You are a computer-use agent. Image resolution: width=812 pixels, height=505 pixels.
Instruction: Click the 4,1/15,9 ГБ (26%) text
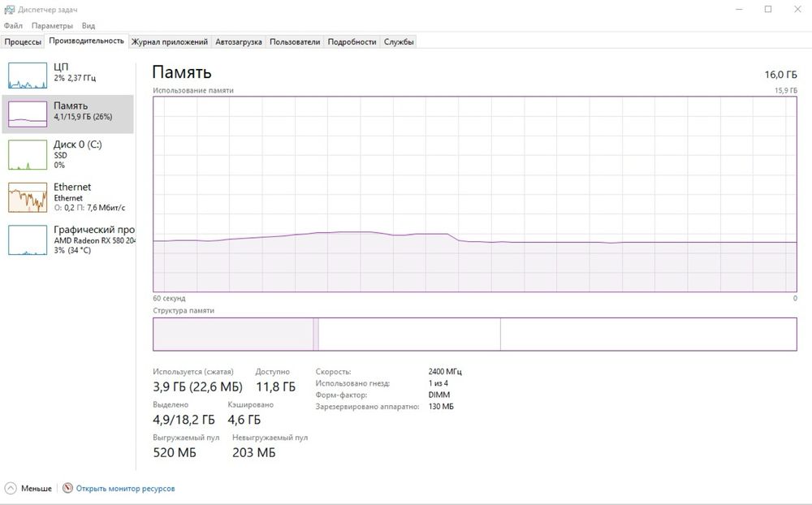pyautogui.click(x=83, y=117)
